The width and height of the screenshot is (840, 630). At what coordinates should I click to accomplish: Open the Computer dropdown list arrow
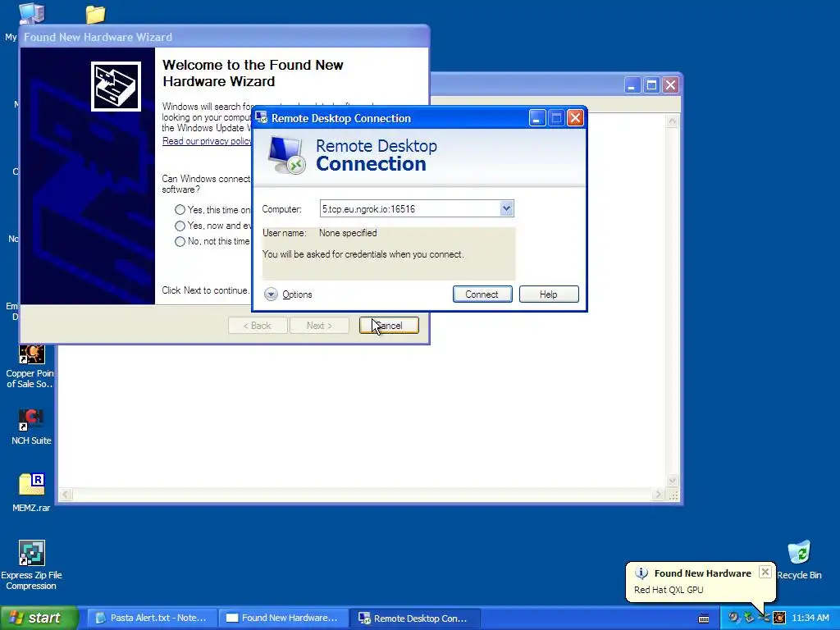506,208
